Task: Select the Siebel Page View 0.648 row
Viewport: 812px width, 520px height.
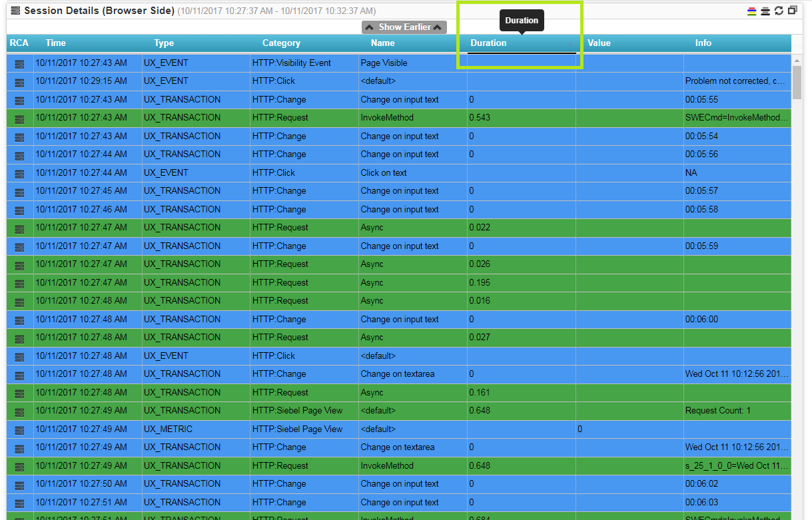Action: [400, 411]
